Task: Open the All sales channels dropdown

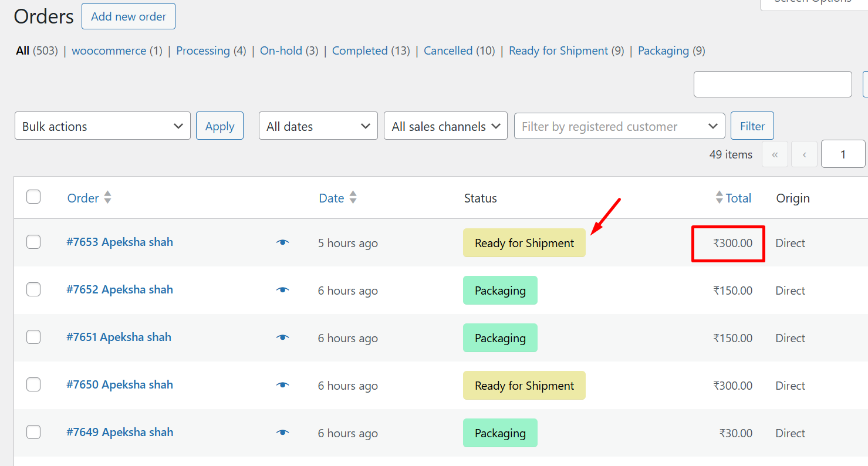Action: point(445,126)
